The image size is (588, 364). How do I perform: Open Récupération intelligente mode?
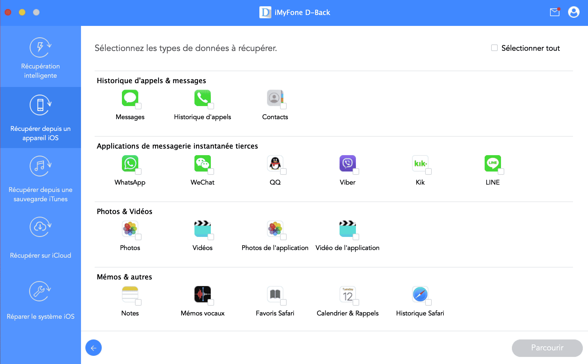[41, 56]
